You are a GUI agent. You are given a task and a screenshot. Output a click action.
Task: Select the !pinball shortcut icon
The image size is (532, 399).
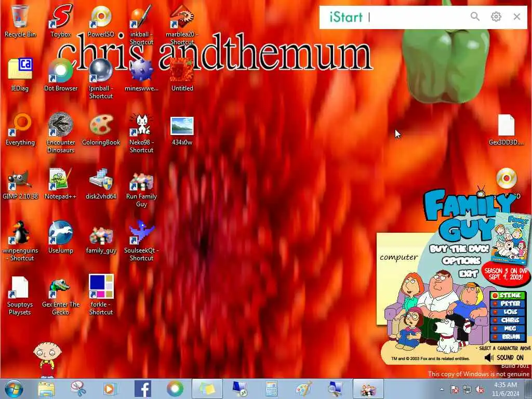pos(101,70)
